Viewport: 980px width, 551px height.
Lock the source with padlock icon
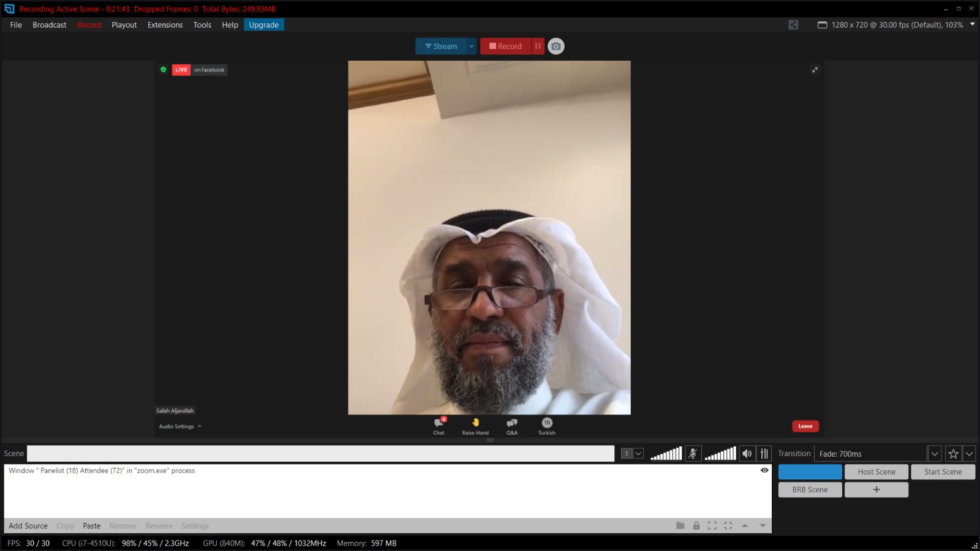click(696, 526)
